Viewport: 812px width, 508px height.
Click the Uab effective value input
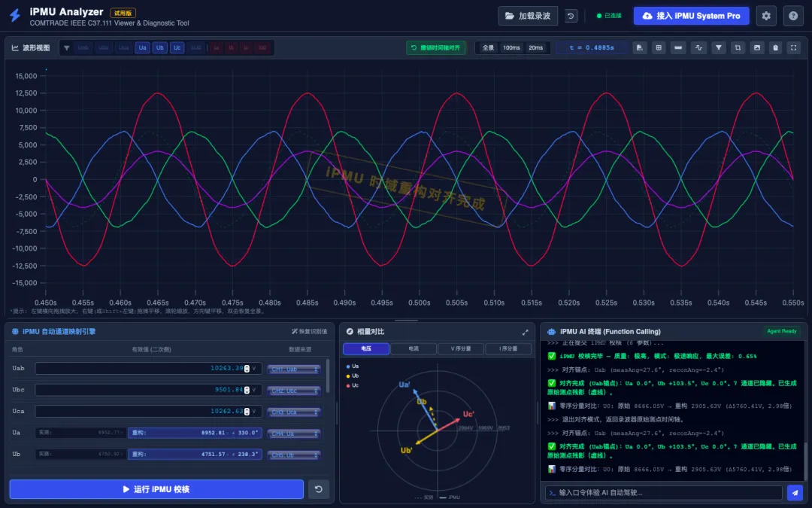click(149, 369)
